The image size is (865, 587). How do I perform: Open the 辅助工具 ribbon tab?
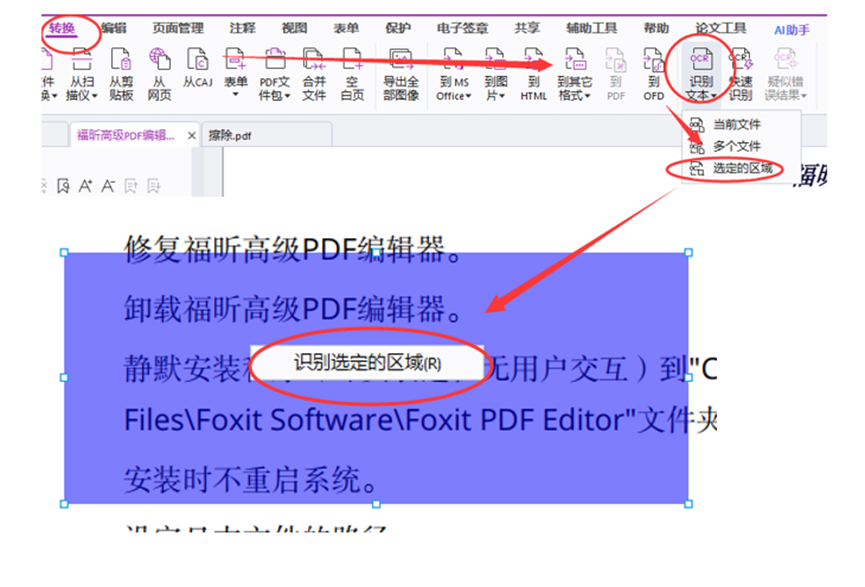(591, 28)
